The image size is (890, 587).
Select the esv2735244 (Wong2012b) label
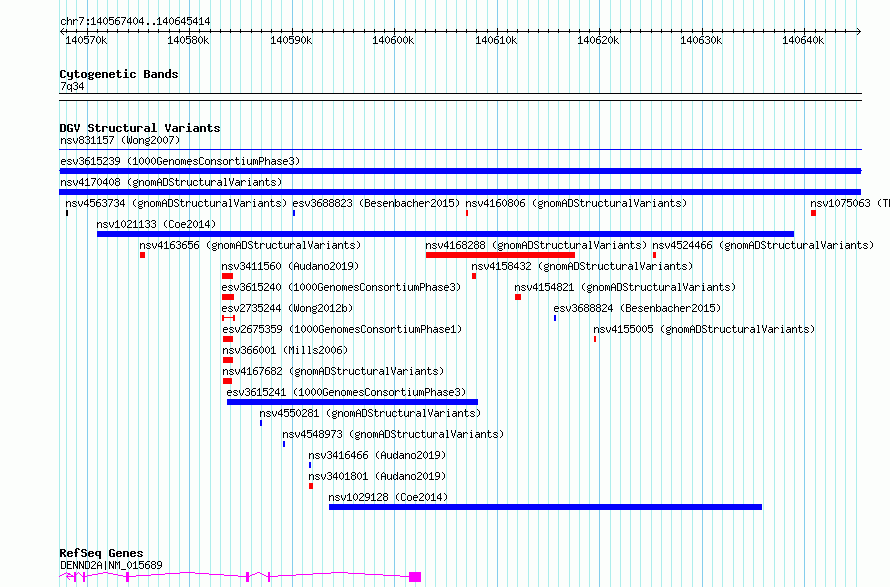(287, 308)
